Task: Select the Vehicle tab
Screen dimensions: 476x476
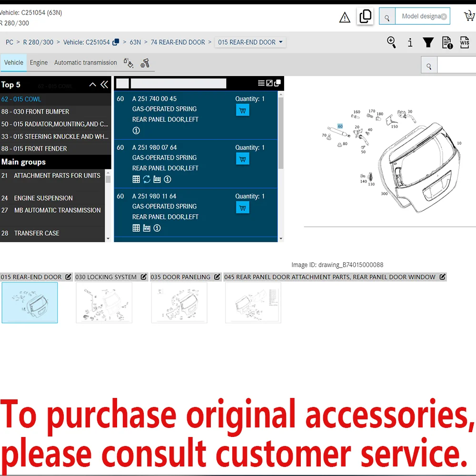Action: coord(14,62)
